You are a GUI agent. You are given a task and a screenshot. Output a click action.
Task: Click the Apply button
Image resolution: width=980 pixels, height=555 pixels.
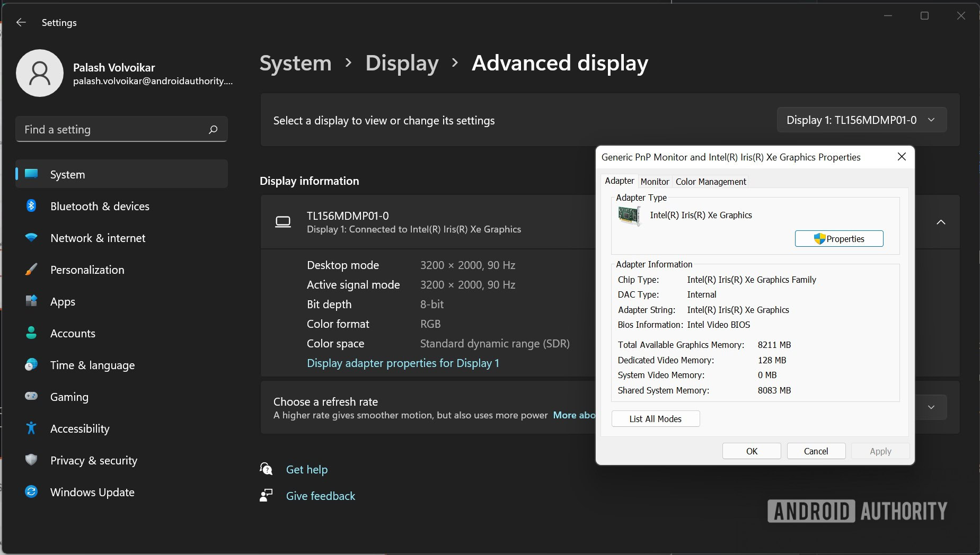[x=880, y=451]
